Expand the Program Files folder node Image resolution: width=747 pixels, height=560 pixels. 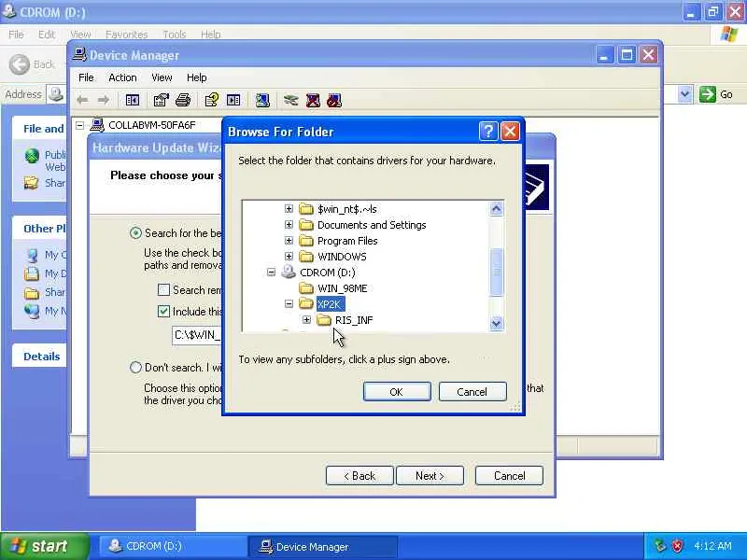pyautogui.click(x=289, y=241)
